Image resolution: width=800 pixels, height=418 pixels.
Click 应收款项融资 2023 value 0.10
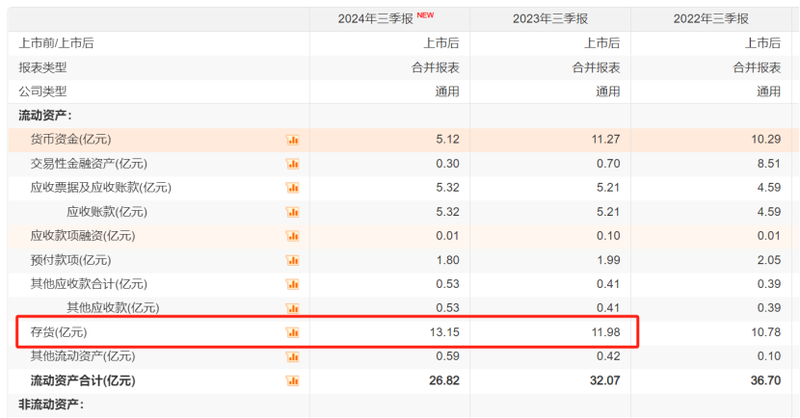coord(608,236)
